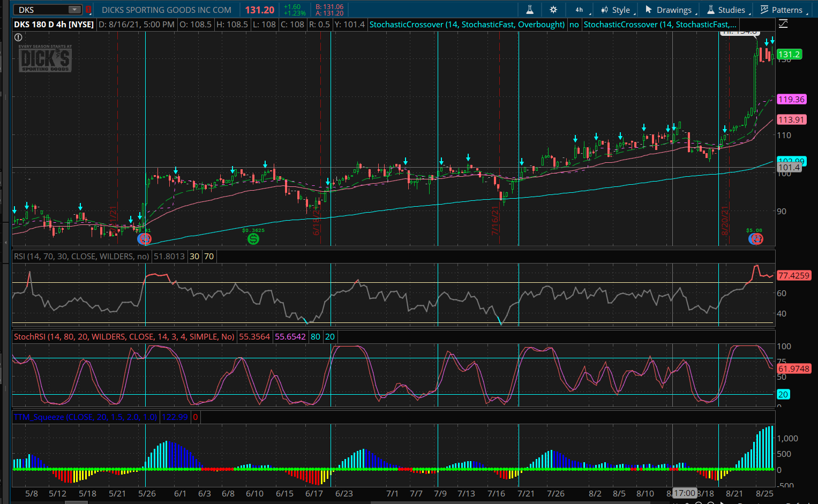Click the DICK'S Sporting Goods logo

coord(46,58)
